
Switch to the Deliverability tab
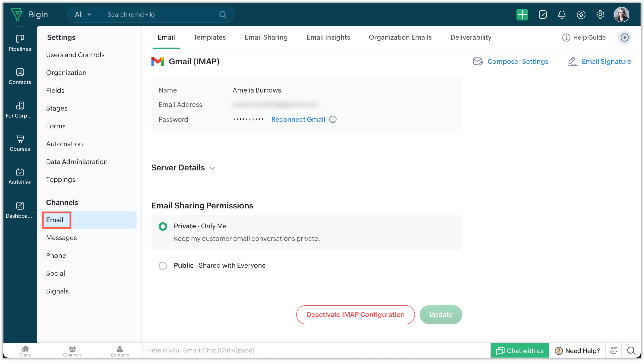[471, 37]
